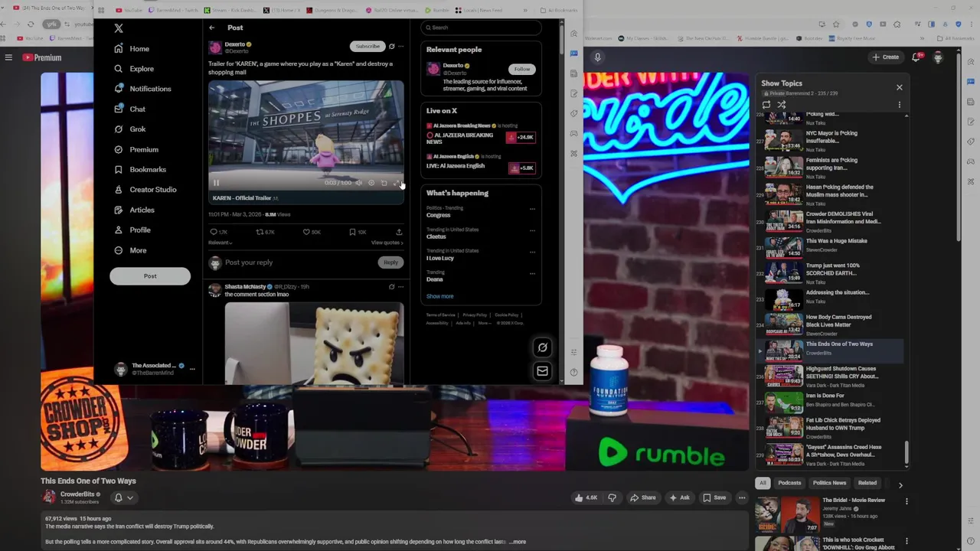This screenshot has width=980, height=551.
Task: Like the YouTube video
Action: click(587, 497)
